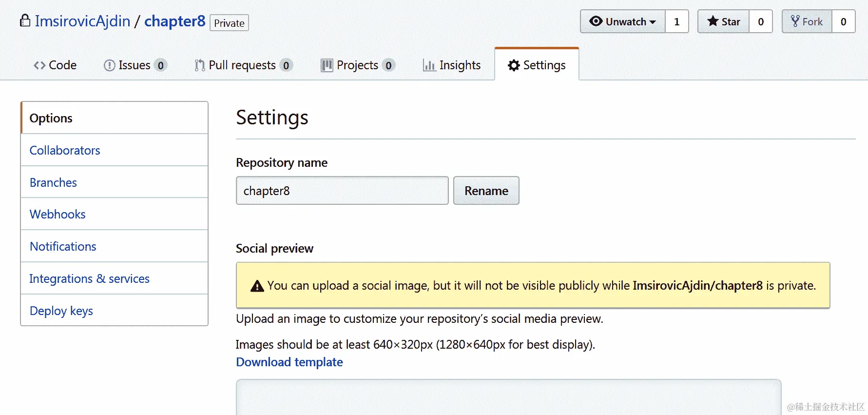Open Collaborators settings
The image size is (868, 415).
tap(115, 150)
